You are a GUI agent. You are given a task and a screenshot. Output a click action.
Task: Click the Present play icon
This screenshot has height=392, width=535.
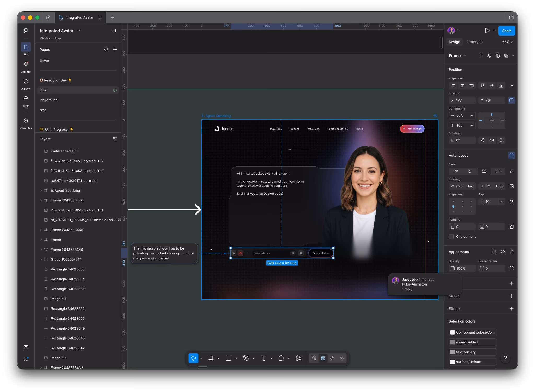487,31
